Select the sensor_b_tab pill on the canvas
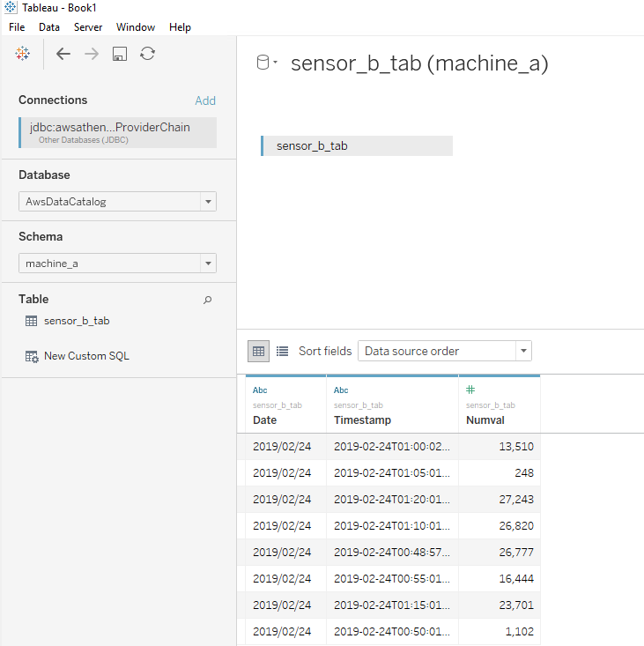The width and height of the screenshot is (644, 646). (x=357, y=145)
